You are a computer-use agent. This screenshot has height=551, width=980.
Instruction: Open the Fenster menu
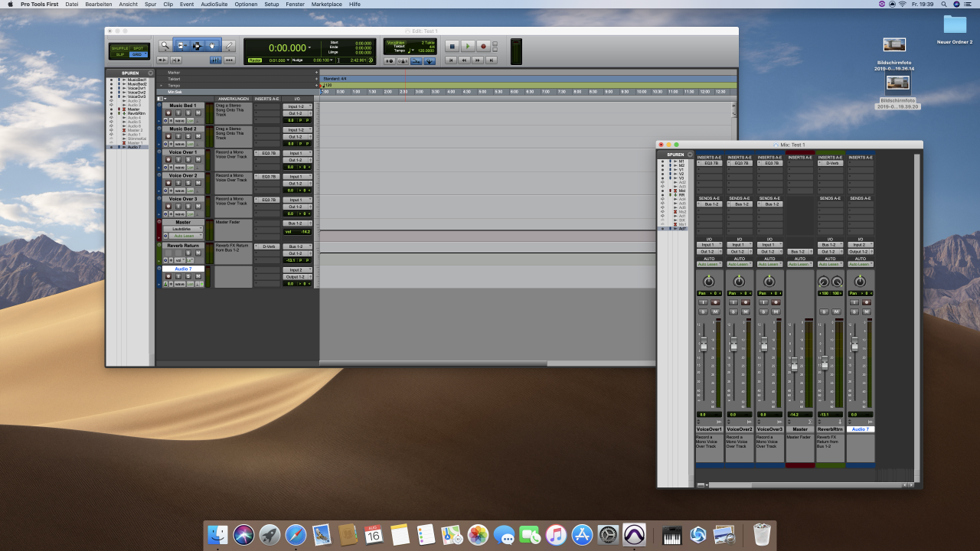(x=294, y=4)
